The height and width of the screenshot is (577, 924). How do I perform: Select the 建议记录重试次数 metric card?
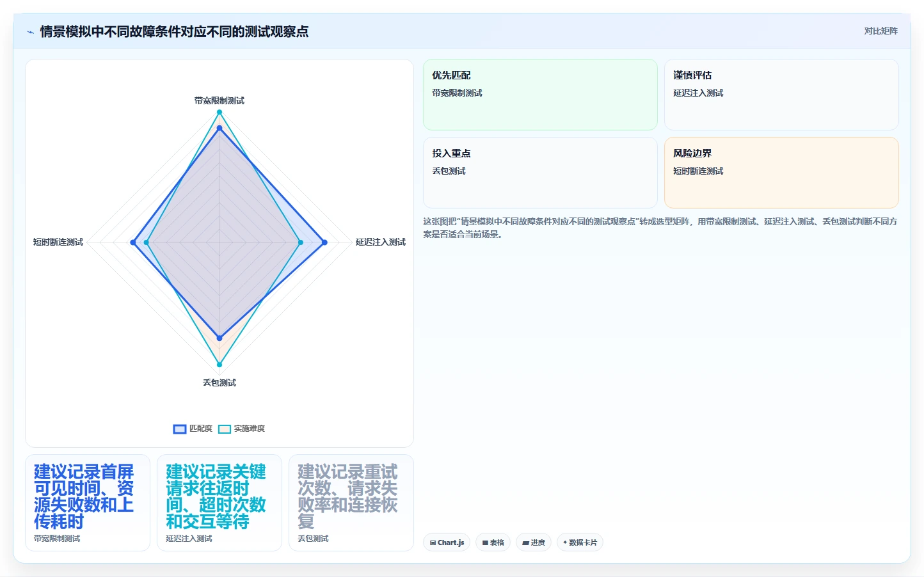[x=351, y=503]
